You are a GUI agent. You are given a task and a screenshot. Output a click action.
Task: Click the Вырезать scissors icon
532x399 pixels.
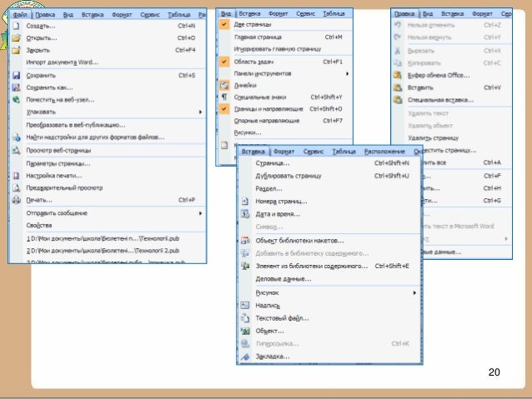click(x=399, y=50)
